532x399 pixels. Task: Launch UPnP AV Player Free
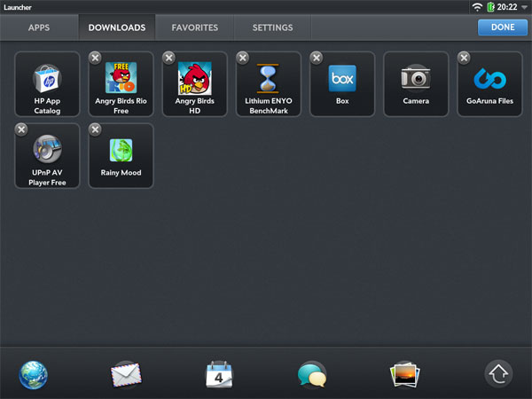coord(47,156)
